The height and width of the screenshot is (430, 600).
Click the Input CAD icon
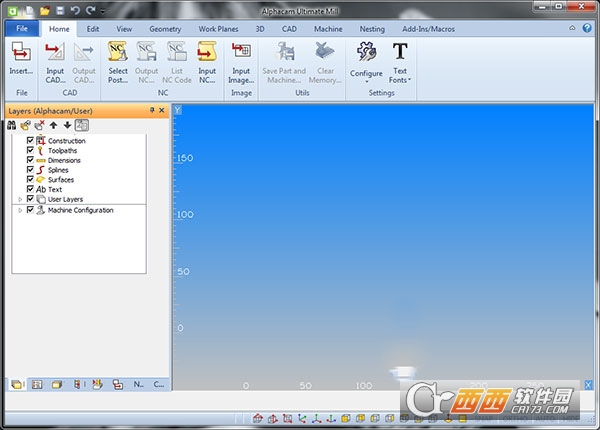pyautogui.click(x=55, y=52)
